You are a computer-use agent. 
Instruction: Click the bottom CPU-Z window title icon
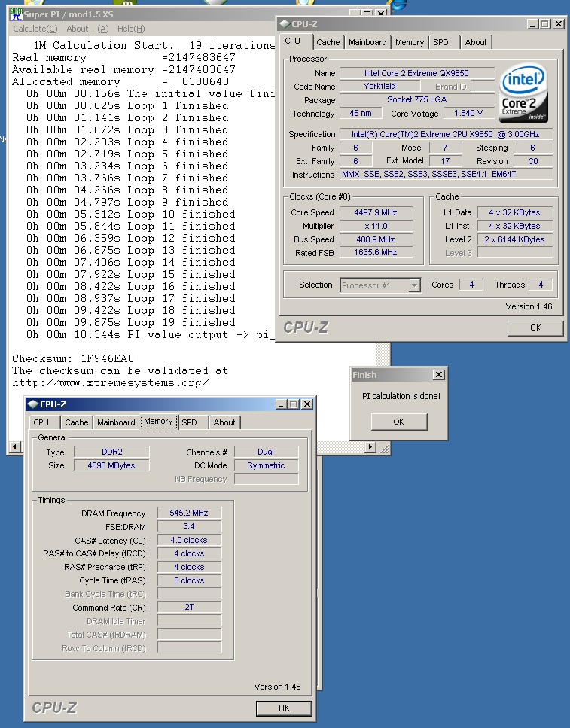[32, 404]
